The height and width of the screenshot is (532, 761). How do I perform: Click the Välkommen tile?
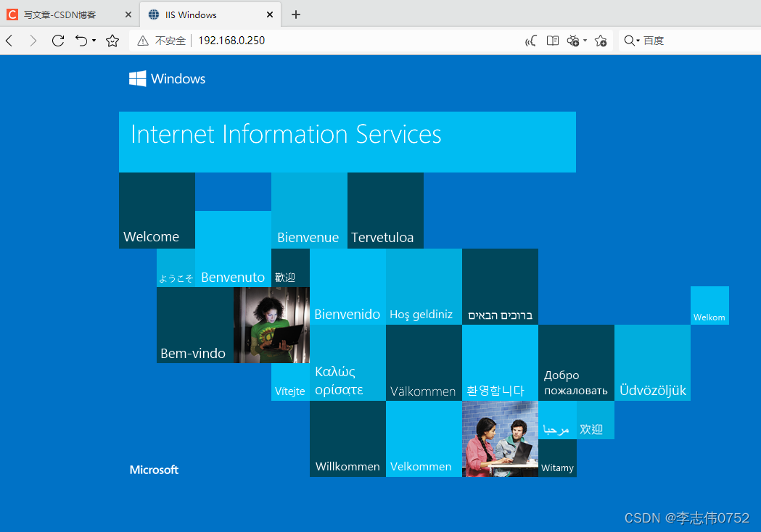424,362
